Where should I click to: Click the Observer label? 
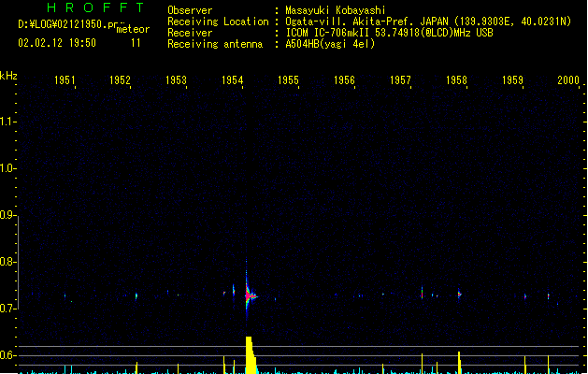click(x=190, y=10)
